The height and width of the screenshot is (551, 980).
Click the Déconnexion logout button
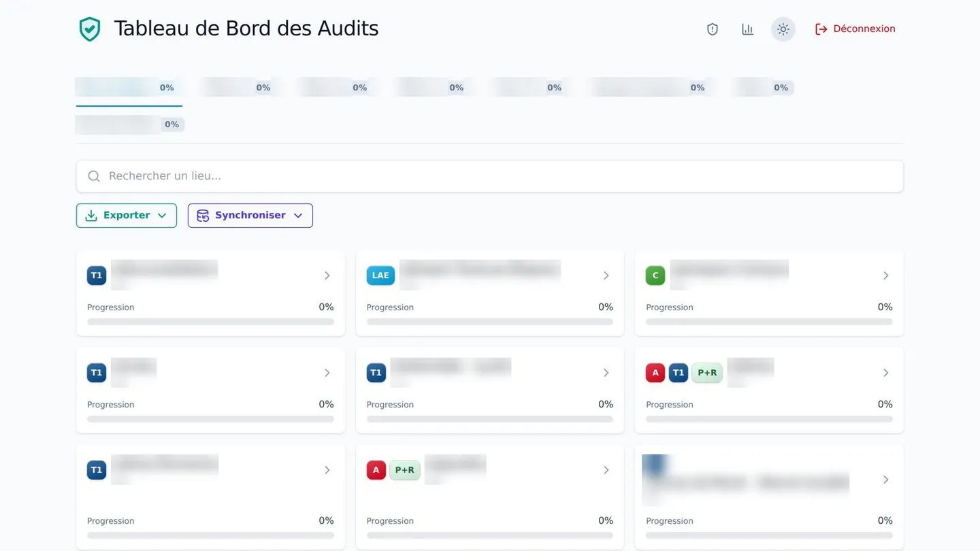coord(855,29)
